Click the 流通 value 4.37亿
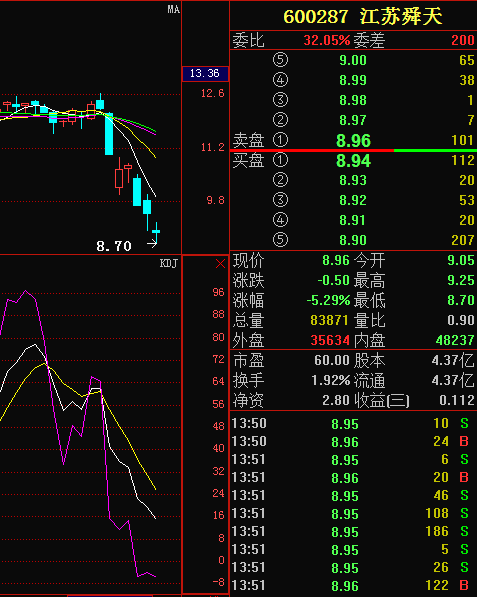This screenshot has width=477, height=597. [x=453, y=380]
